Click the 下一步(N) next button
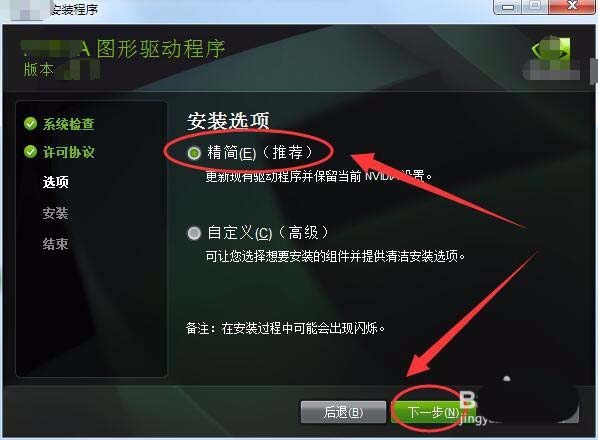Image resolution: width=598 pixels, height=440 pixels. click(x=433, y=412)
